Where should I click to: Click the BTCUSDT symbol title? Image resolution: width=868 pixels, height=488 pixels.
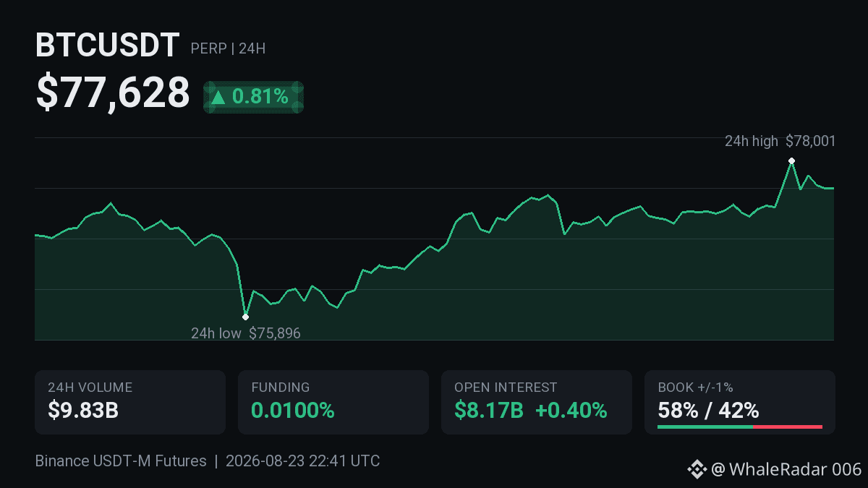107,46
